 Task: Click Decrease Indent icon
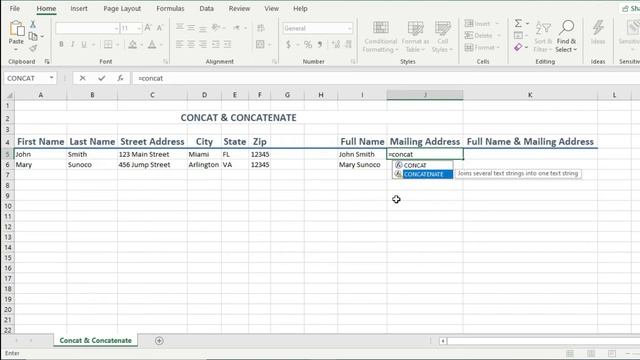216,44
